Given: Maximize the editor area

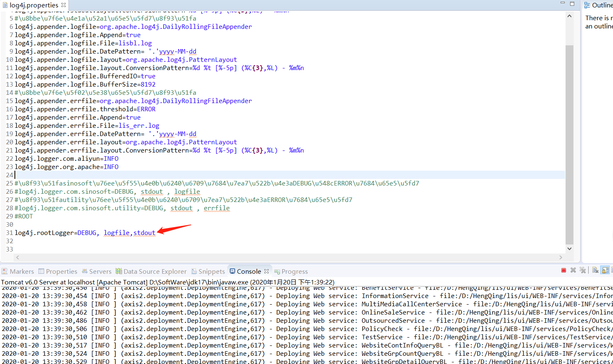Looking at the screenshot, I should [572, 4].
